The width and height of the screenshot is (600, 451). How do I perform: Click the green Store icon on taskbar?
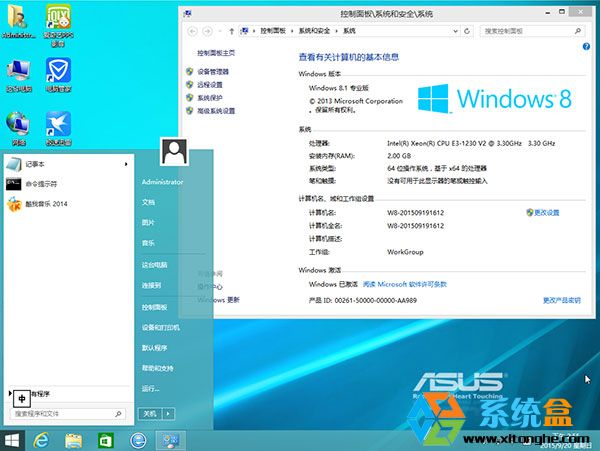[x=105, y=440]
